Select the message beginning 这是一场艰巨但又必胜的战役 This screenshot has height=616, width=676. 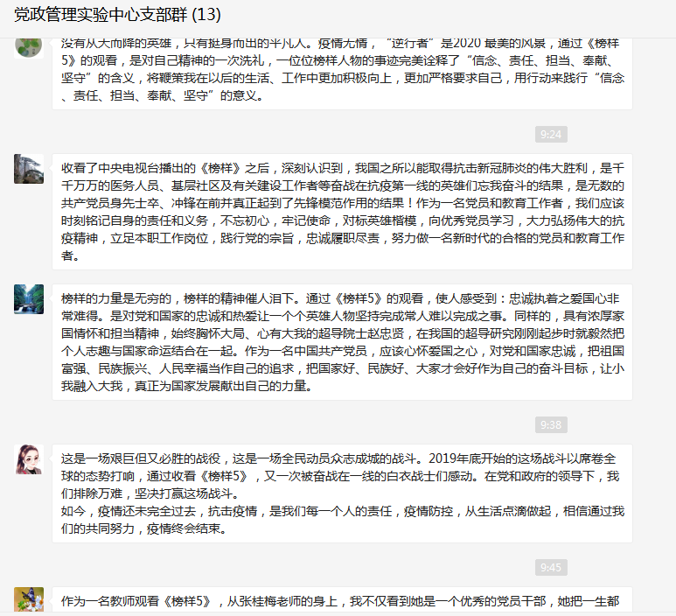click(x=342, y=493)
